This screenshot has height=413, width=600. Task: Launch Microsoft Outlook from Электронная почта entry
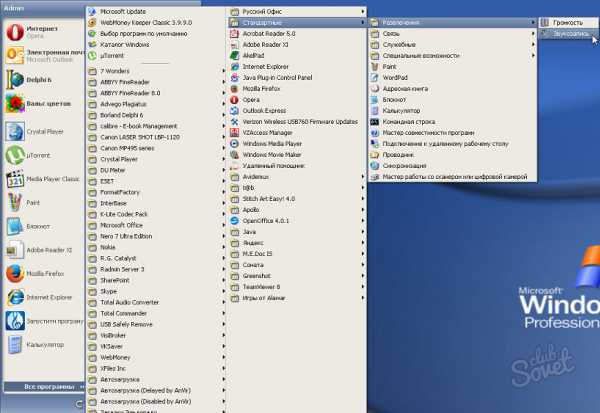tap(42, 56)
